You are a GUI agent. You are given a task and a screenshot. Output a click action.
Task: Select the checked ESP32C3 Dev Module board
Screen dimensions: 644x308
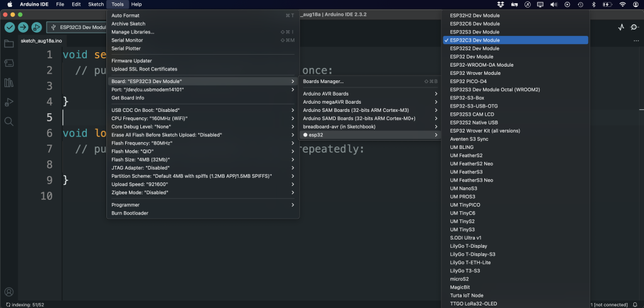tap(516, 40)
